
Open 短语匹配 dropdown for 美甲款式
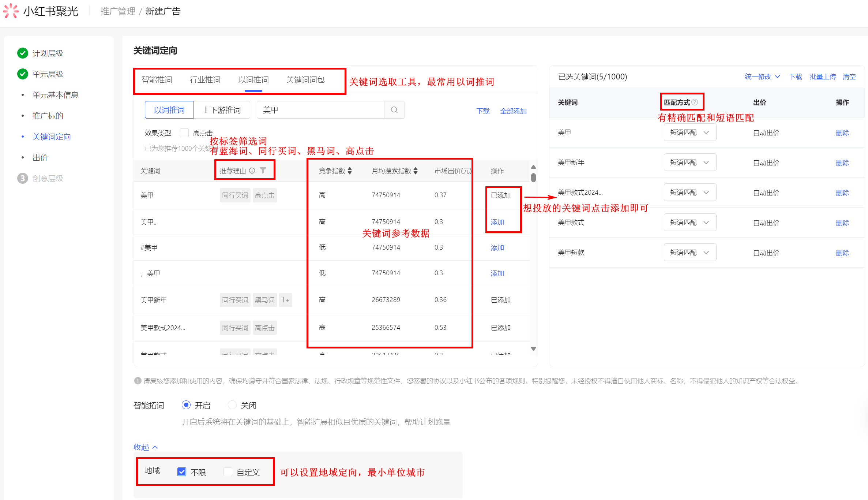690,223
